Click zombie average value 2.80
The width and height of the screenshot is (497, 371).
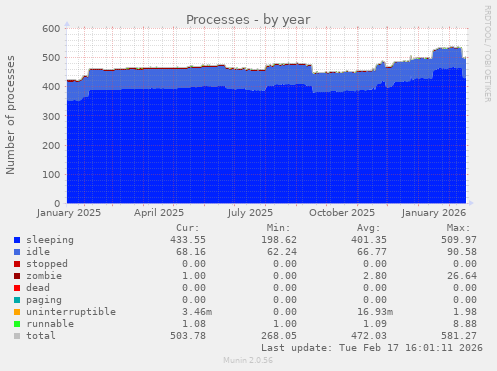(375, 276)
